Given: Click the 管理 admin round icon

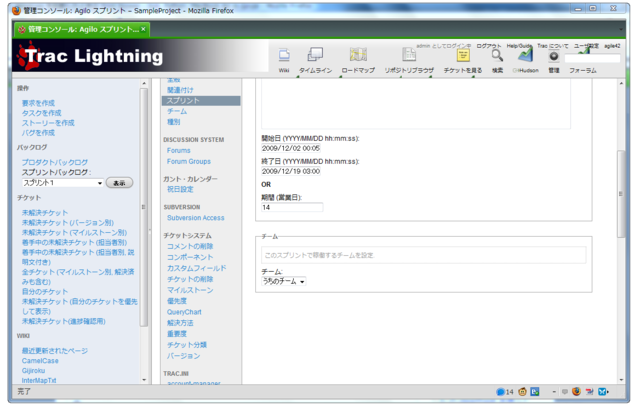Looking at the screenshot, I should click(553, 56).
